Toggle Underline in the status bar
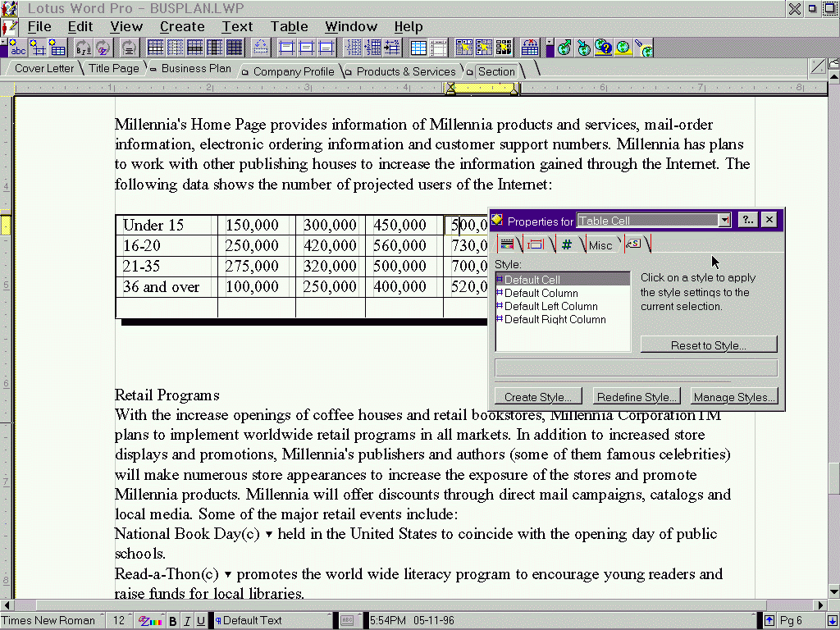 [x=201, y=620]
